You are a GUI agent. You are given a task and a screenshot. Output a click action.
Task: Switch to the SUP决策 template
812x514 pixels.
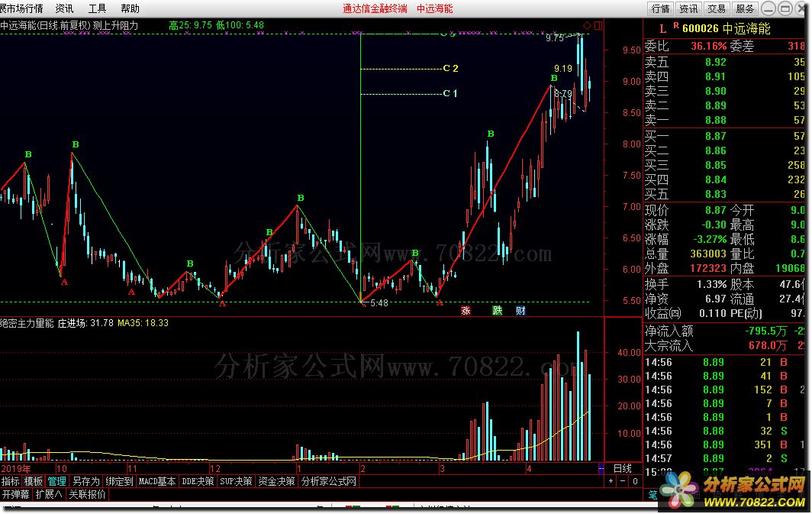(x=236, y=481)
